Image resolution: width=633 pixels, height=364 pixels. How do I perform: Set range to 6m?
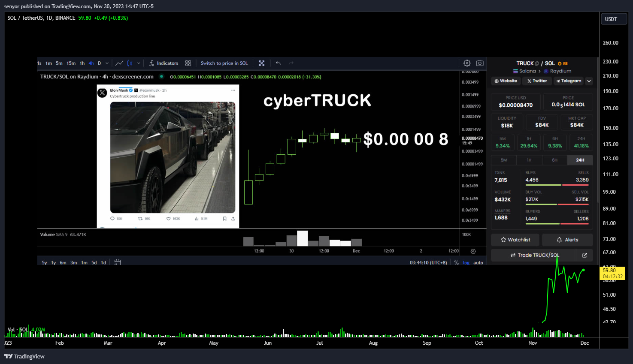point(63,263)
